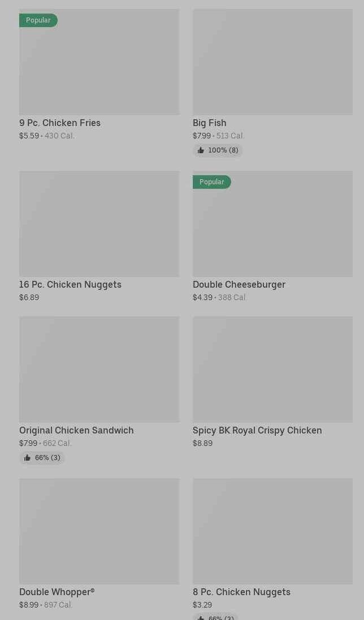Click the Spicy BK Royal Crispy Chicken title
Image resolution: width=364 pixels, height=620 pixels.
pyautogui.click(x=257, y=430)
